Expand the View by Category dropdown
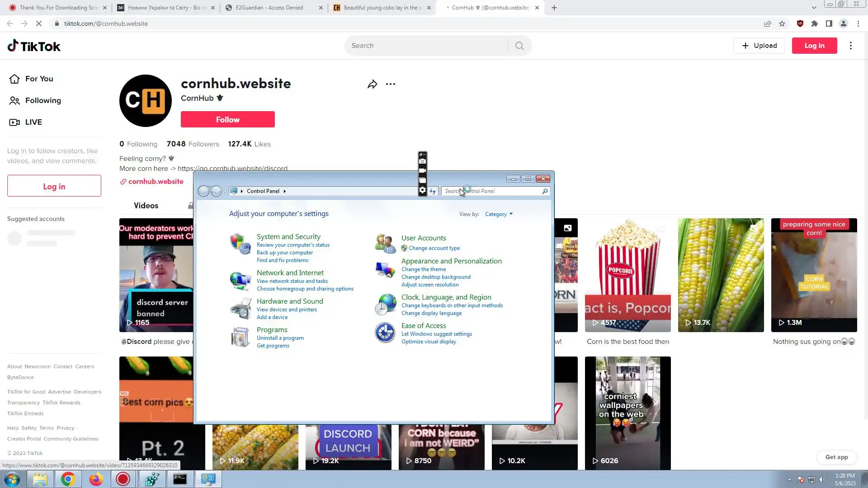868x488 pixels. point(499,214)
